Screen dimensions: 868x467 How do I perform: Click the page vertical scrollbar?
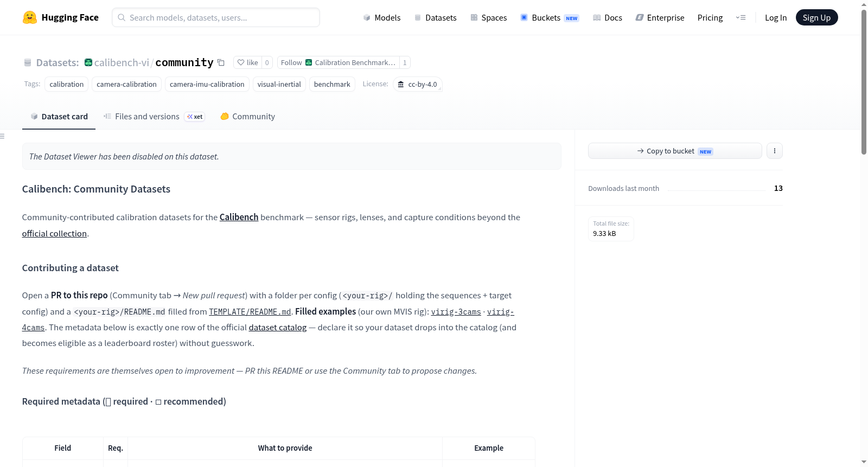864,81
